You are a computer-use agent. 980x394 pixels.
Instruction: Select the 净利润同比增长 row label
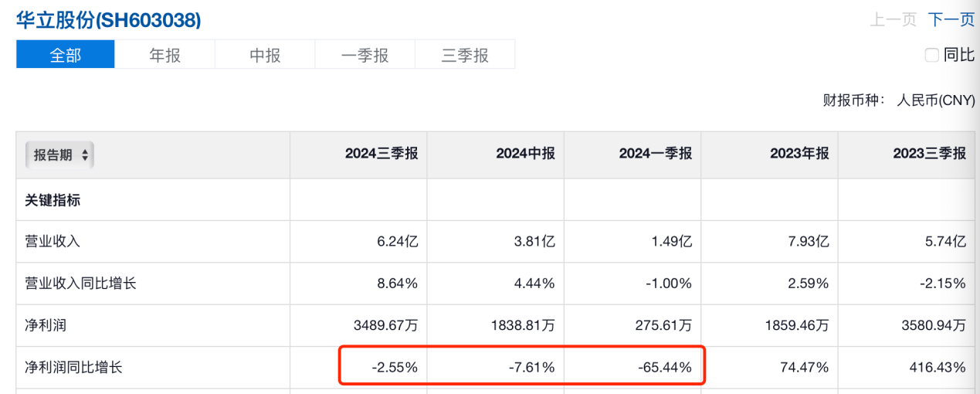[73, 368]
